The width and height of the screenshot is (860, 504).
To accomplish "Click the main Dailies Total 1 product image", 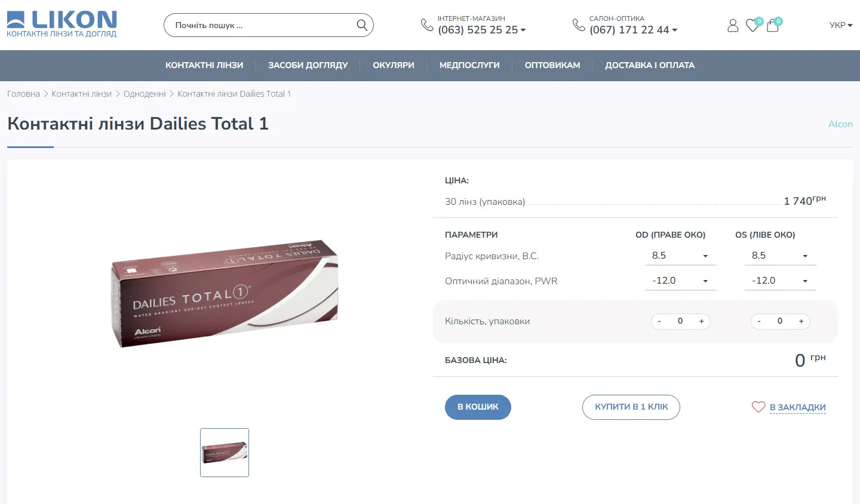I will (225, 294).
